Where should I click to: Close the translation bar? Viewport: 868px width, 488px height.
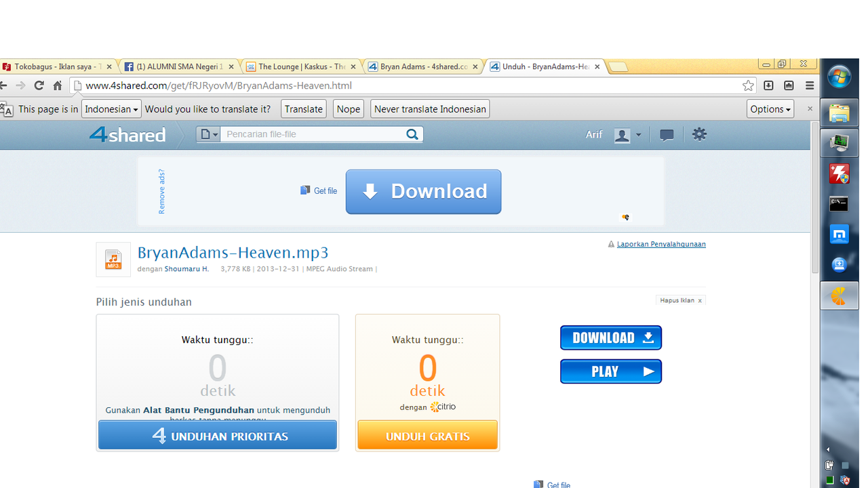810,108
